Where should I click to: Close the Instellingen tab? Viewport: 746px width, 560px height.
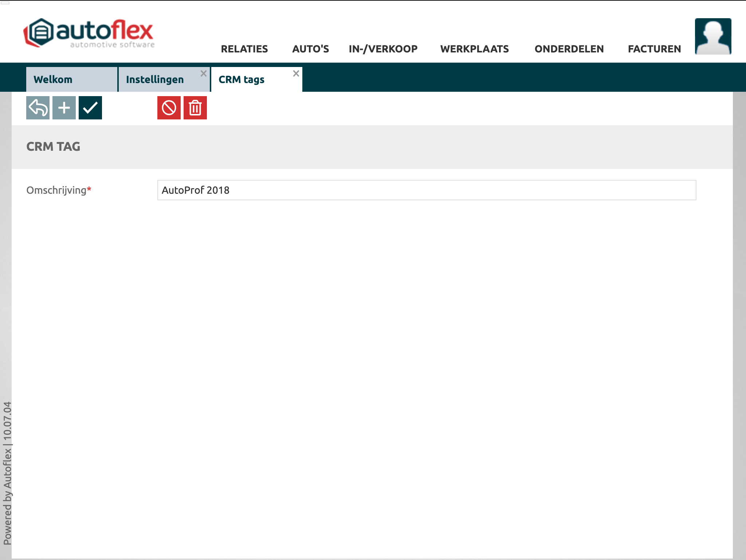pos(204,74)
